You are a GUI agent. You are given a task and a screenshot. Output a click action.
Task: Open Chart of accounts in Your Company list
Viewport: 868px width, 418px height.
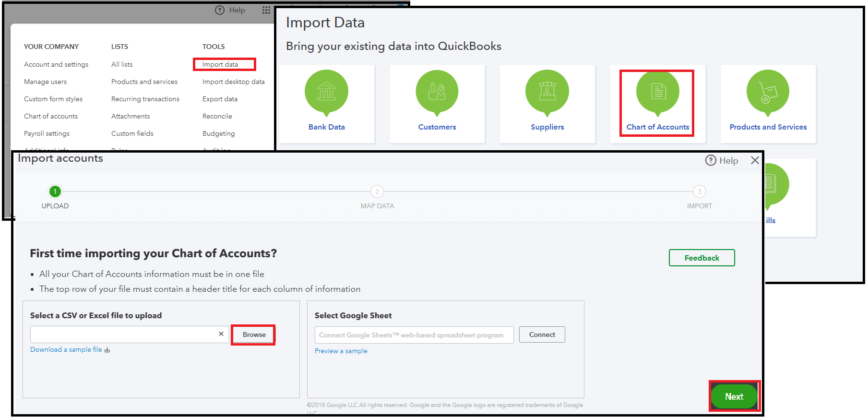click(x=51, y=116)
